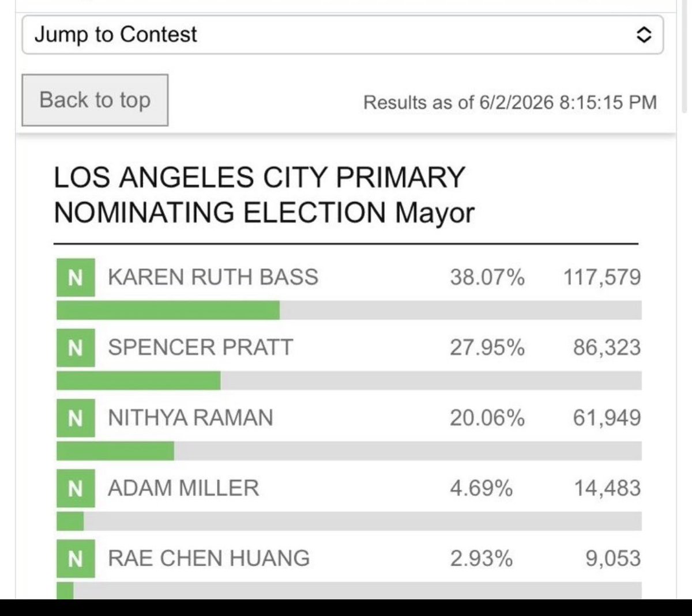The image size is (692, 616).
Task: Click the Los Angeles City Primary Mayor heading
Action: click(x=264, y=195)
